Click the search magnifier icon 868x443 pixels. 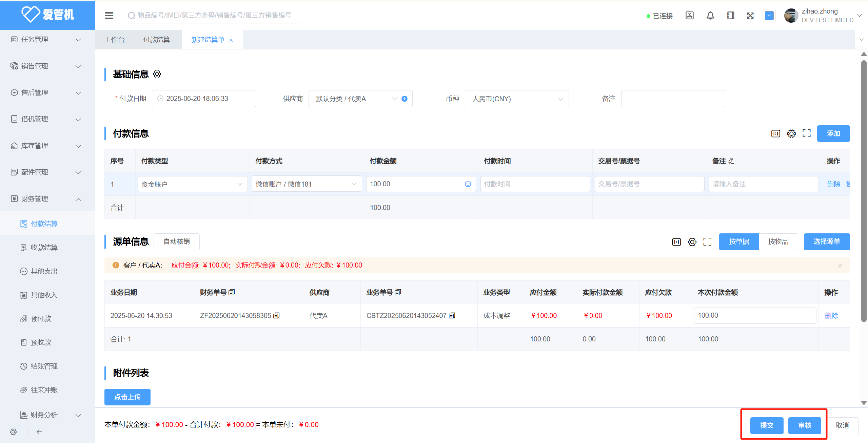tap(132, 16)
